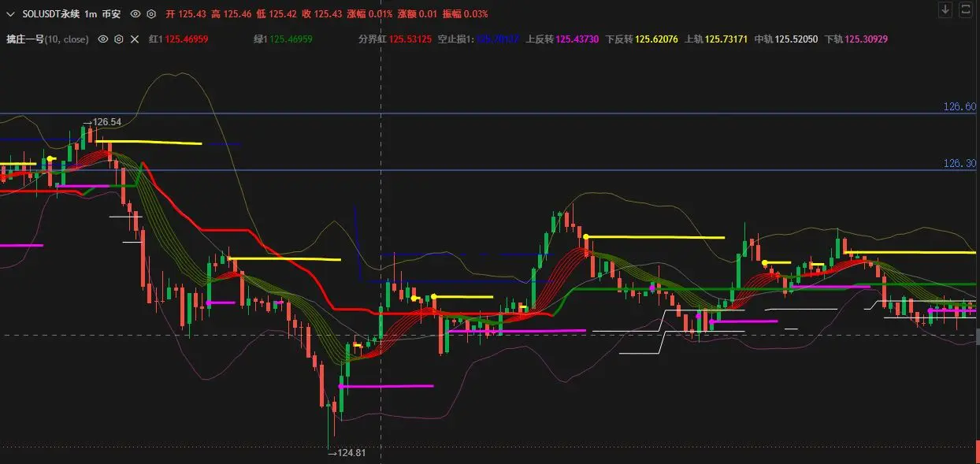The image size is (980, 464).
Task: Collapse the SOLUSDT legend chevron
Action: click(x=10, y=14)
